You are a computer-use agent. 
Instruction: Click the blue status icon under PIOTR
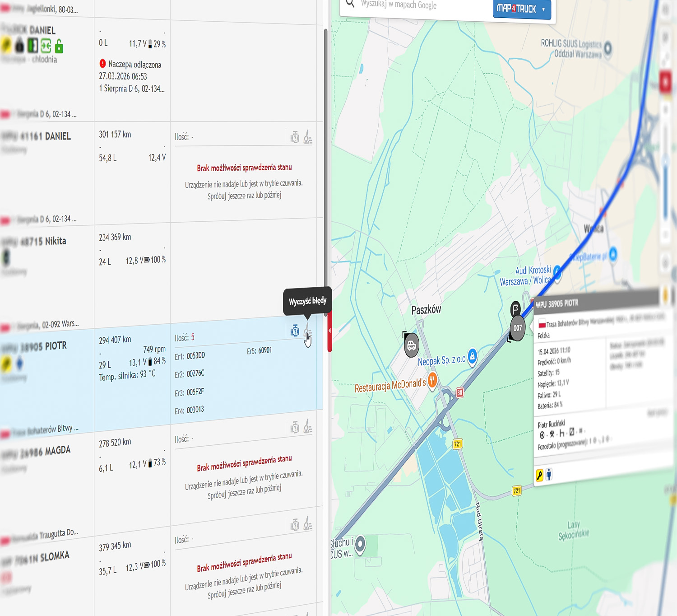pos(19,363)
